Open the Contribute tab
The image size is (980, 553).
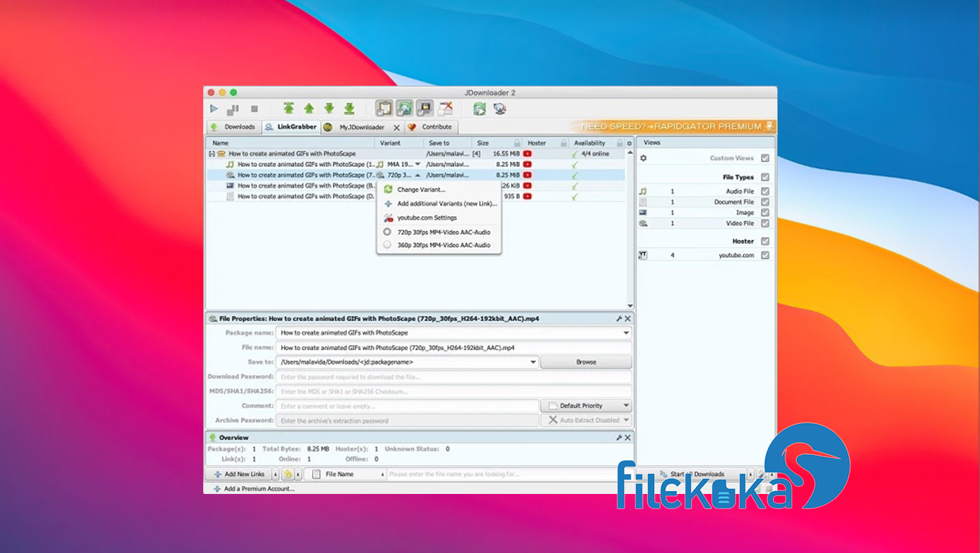click(x=430, y=127)
